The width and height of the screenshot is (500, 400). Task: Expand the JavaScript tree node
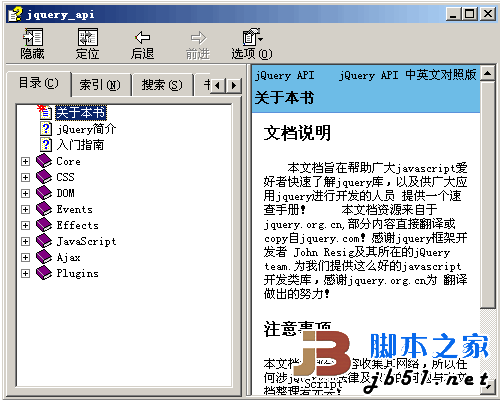click(x=25, y=241)
